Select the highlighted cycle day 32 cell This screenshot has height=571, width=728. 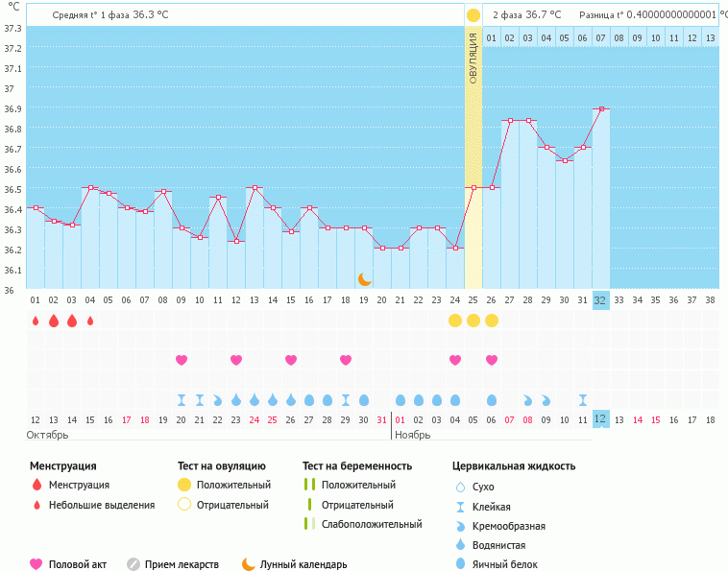coord(600,299)
